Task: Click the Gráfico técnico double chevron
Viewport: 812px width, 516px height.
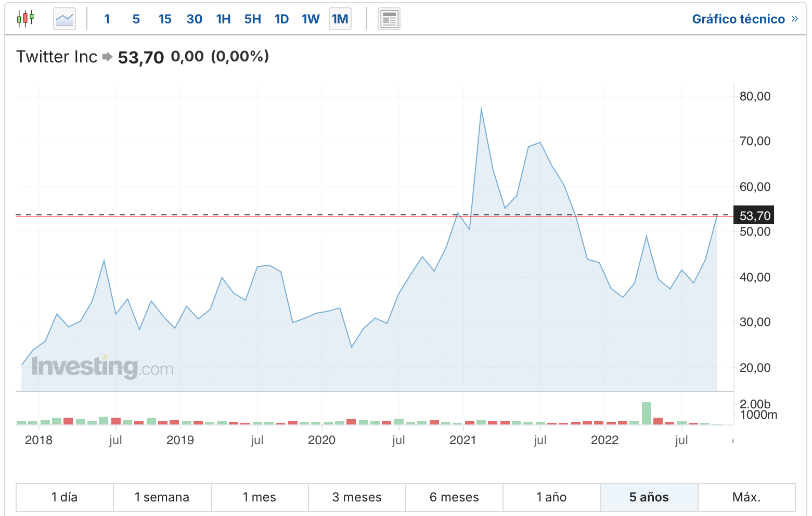Action: click(x=794, y=19)
